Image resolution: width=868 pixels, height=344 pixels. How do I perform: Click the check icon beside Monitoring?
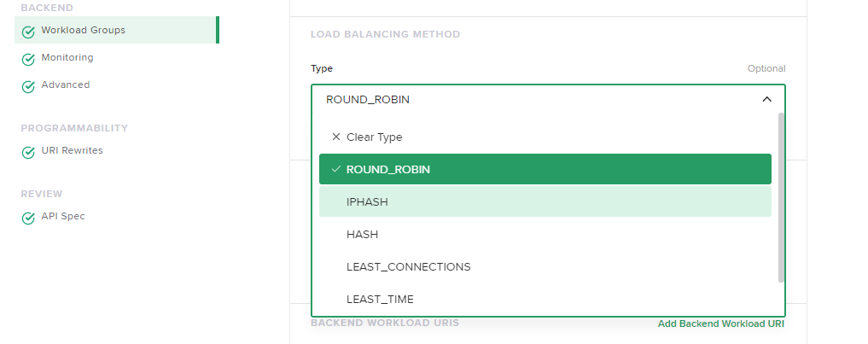coord(28,59)
